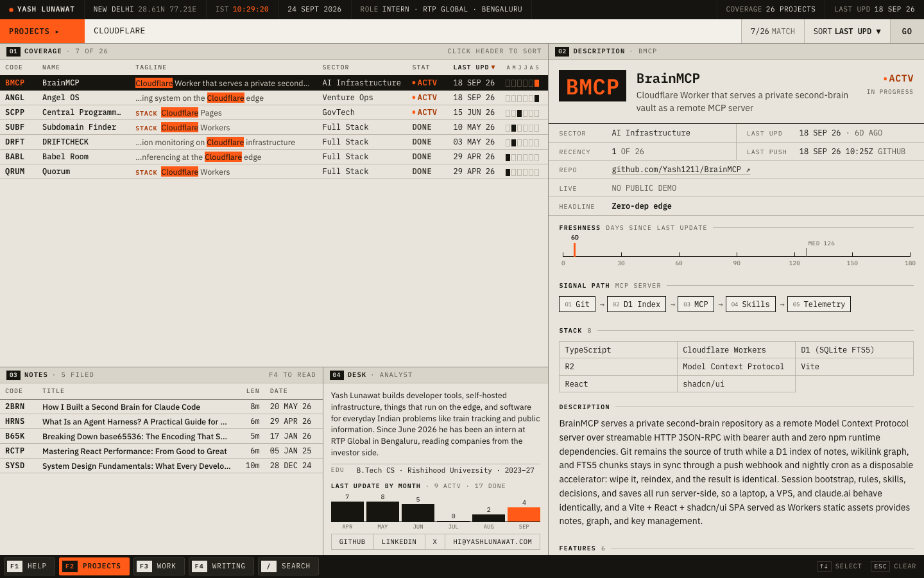The width and height of the screenshot is (924, 578).
Task: Switch to F2 PROJECTS tab
Action: click(x=94, y=566)
